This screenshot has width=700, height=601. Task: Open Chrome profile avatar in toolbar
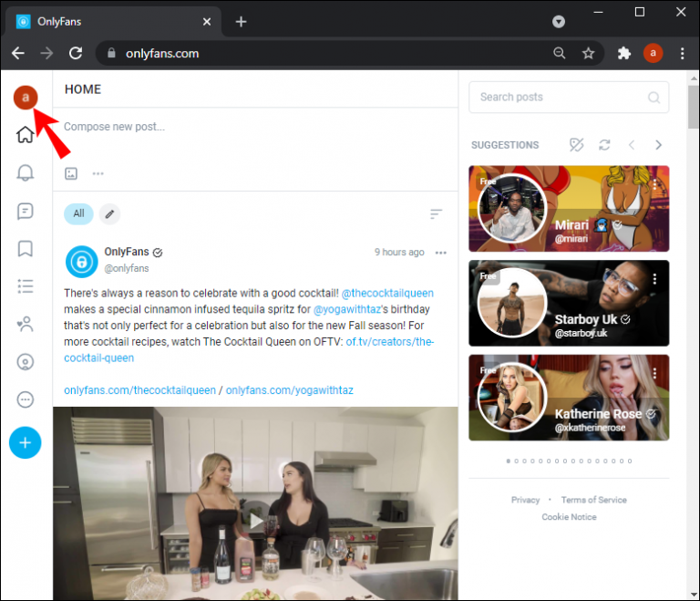(653, 53)
